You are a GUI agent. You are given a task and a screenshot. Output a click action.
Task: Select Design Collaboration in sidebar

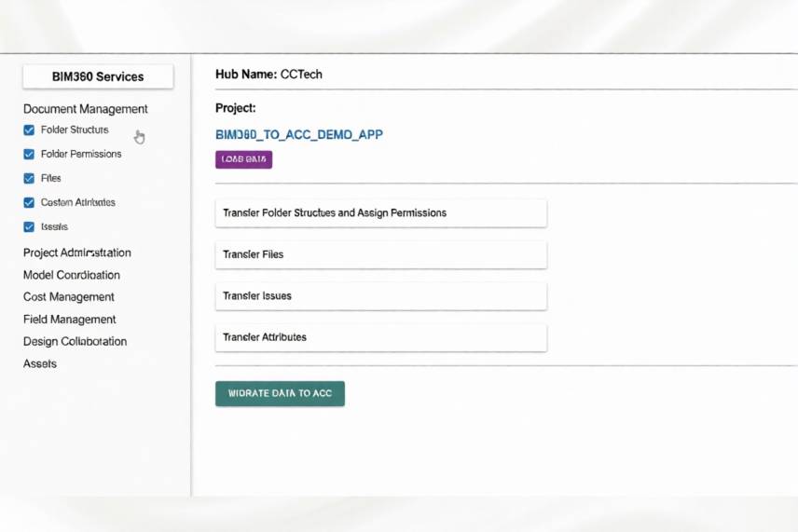click(75, 341)
